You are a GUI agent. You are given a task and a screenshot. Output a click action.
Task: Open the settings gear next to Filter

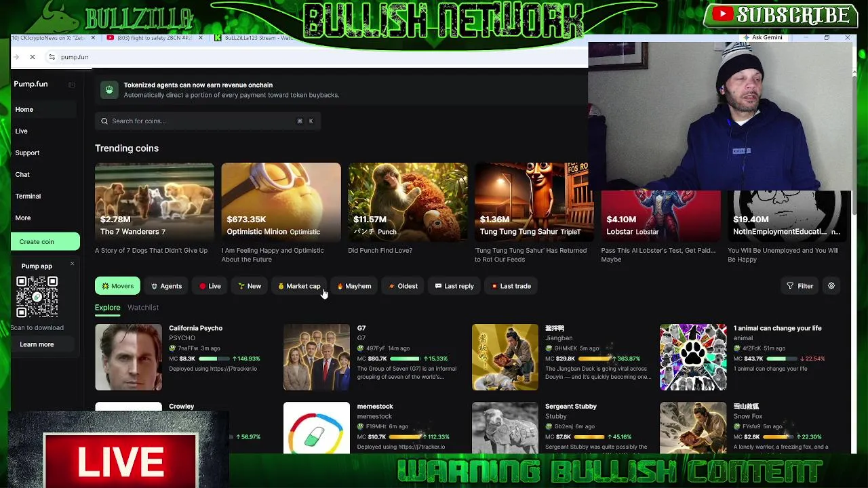tap(831, 286)
